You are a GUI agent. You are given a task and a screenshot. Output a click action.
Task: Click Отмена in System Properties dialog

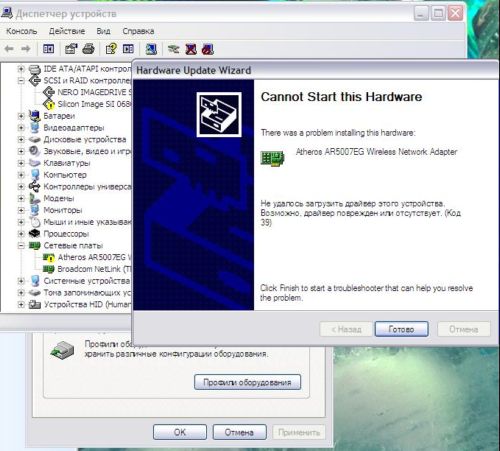[239, 432]
